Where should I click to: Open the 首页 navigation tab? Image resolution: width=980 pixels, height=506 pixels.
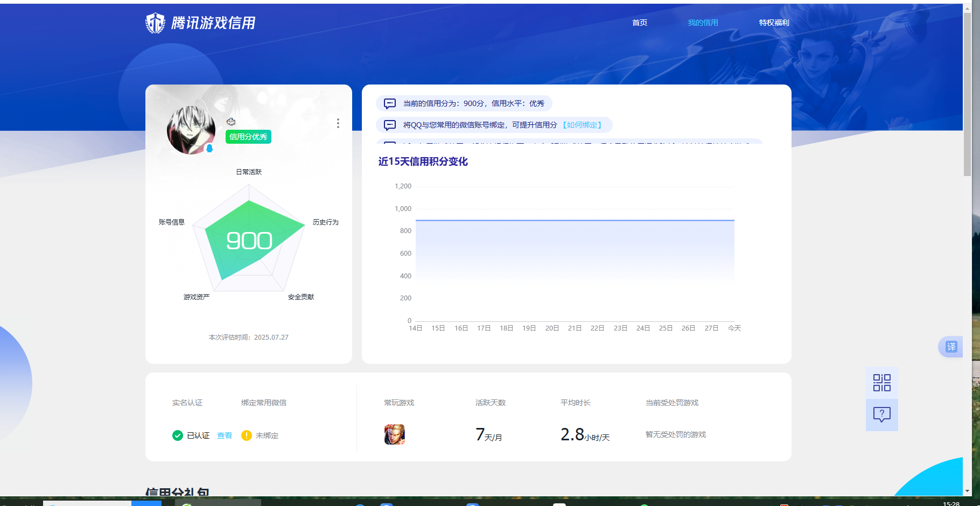click(x=640, y=23)
